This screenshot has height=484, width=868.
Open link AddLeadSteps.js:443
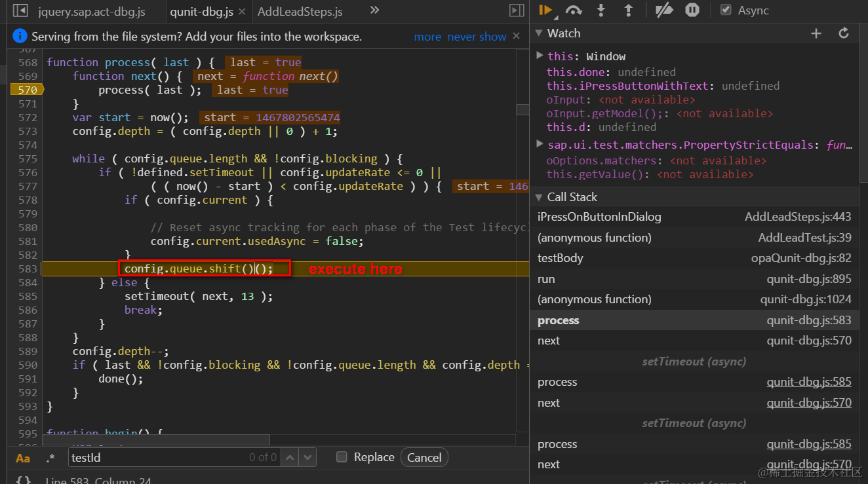click(798, 217)
